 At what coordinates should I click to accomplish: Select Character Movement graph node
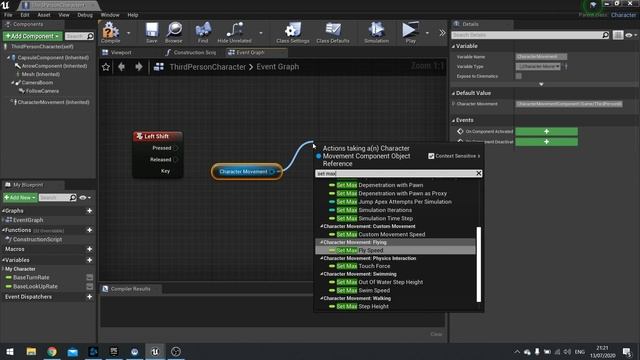click(x=247, y=172)
